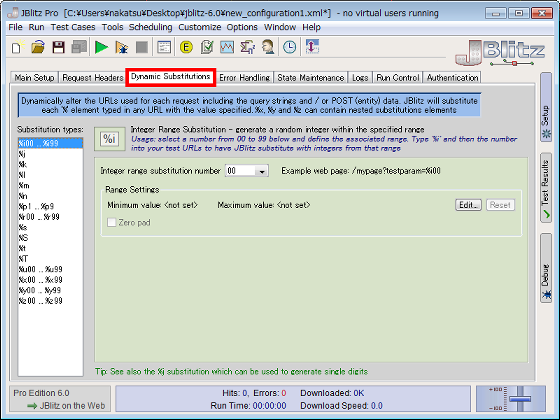Adjust the speed slider in status bar
Image resolution: width=560 pixels, height=420 pixels.
coord(520,399)
